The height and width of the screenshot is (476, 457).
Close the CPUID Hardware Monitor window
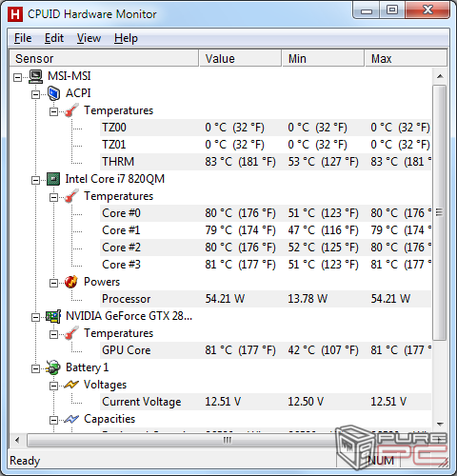pos(427,10)
